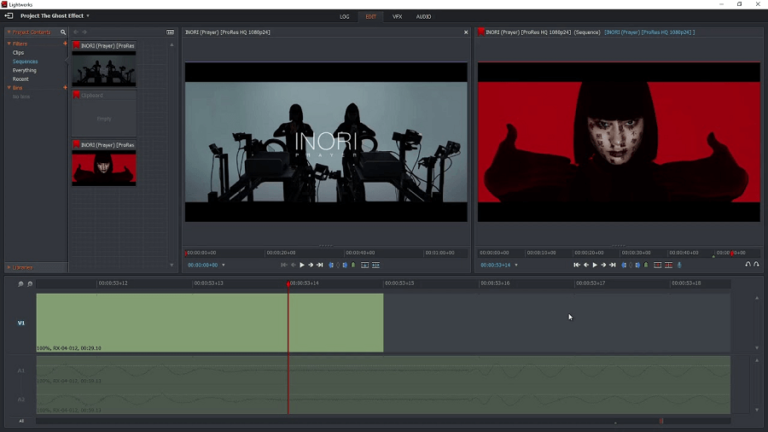Click the delete section icon

click(669, 265)
